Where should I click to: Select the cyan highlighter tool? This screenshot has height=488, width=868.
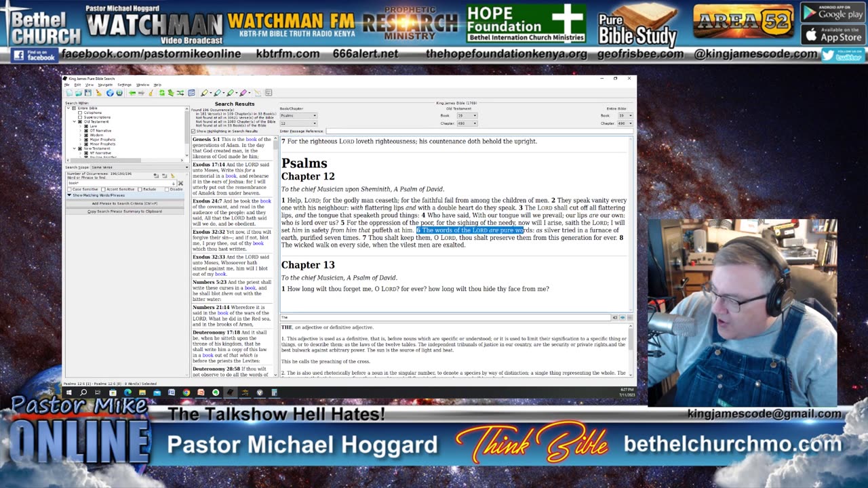click(x=217, y=93)
